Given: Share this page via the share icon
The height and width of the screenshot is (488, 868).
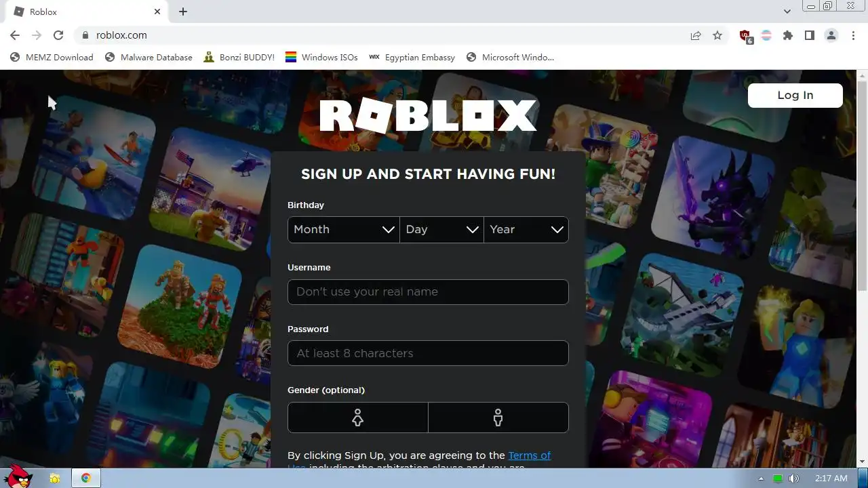Looking at the screenshot, I should [x=696, y=35].
